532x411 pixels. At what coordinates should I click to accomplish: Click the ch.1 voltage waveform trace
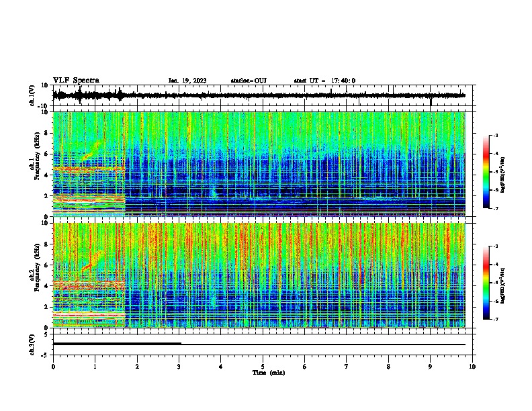point(259,95)
